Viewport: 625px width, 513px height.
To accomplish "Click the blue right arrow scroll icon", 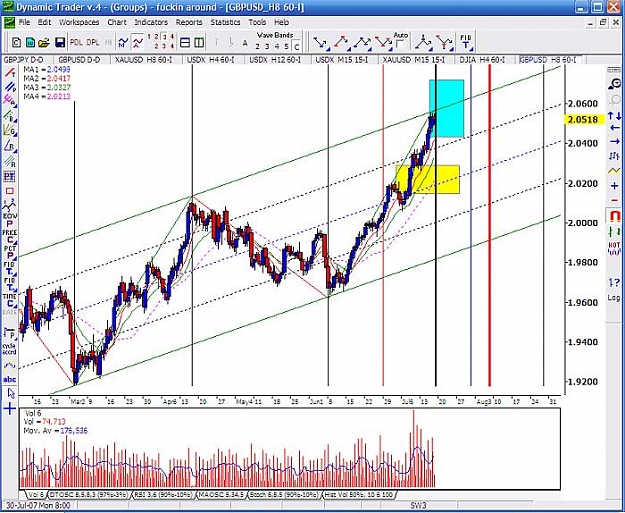I will [614, 142].
